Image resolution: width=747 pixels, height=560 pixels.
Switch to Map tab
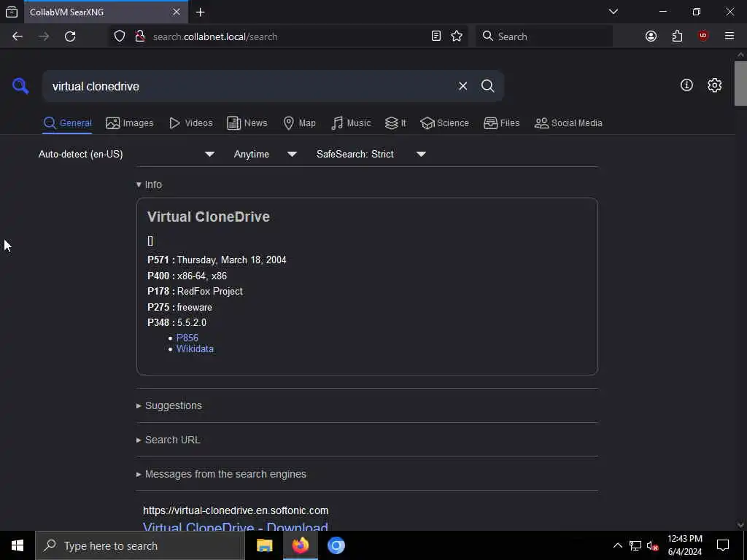point(300,123)
